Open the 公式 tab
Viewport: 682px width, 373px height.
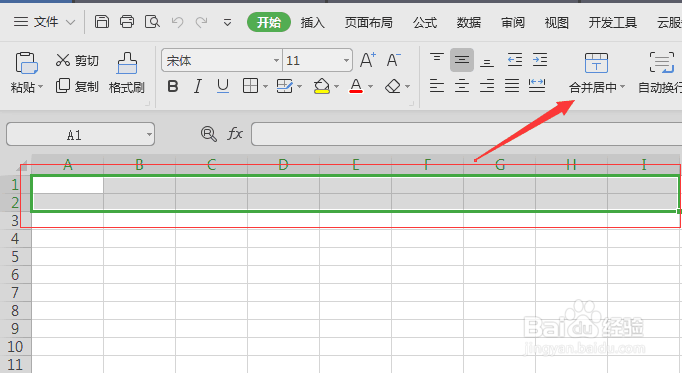click(425, 22)
